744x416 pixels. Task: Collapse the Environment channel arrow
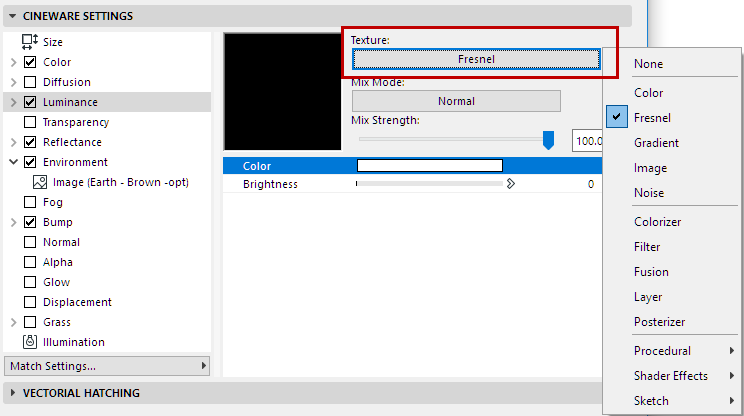point(13,162)
